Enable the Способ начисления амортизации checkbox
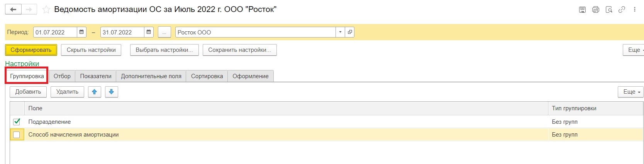 pos(17,135)
